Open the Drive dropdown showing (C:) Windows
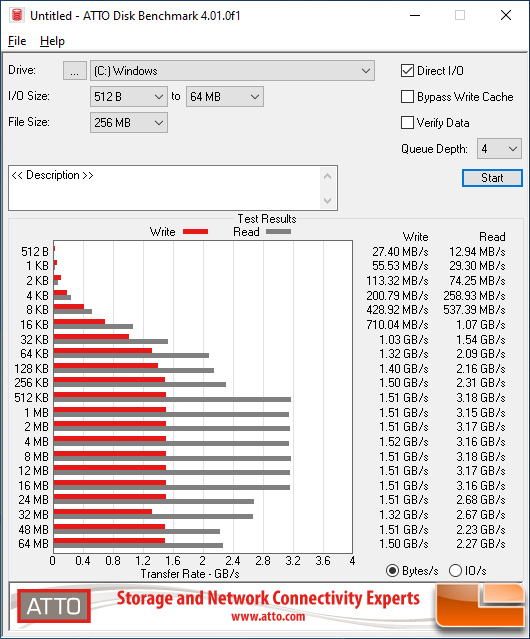 click(x=232, y=71)
